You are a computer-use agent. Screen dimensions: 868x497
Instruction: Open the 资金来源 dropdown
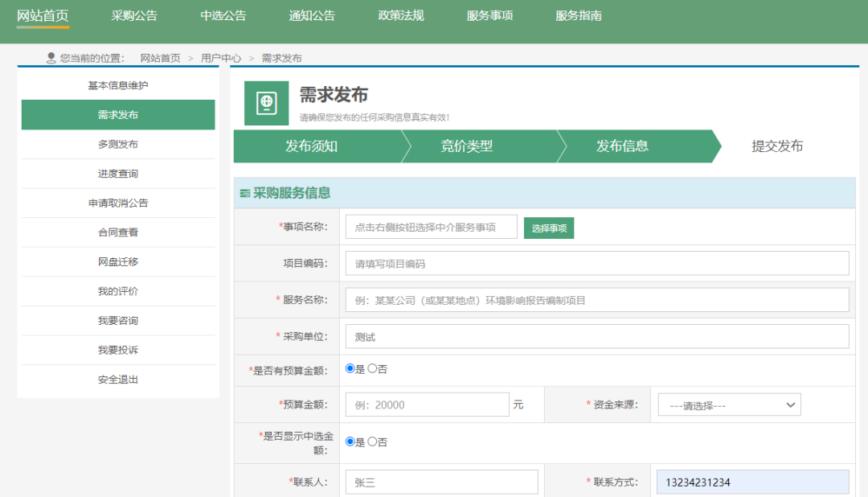pos(728,404)
